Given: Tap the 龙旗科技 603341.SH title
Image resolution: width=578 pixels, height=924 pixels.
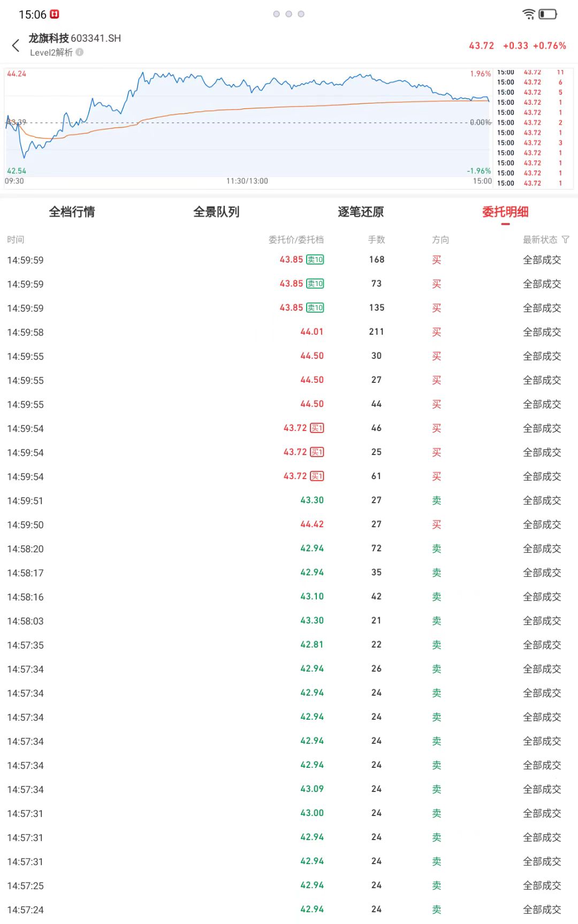Looking at the screenshot, I should (x=75, y=38).
